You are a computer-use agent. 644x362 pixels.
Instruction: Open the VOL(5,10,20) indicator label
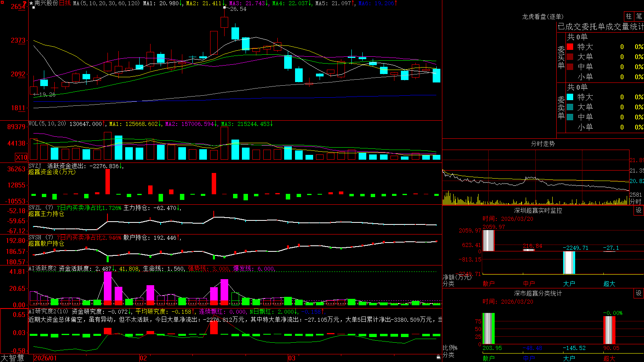pyautogui.click(x=47, y=124)
